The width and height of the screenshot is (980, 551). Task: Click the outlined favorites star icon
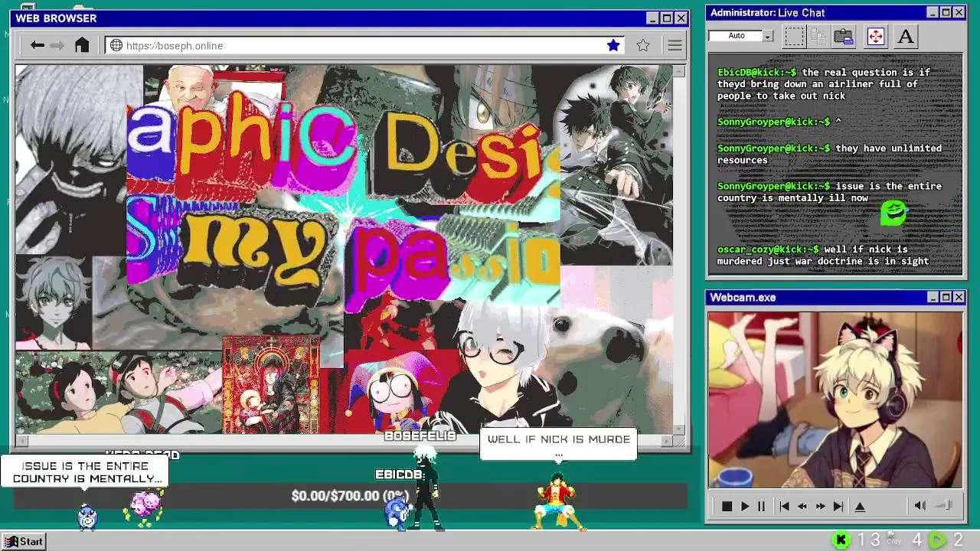click(x=643, y=45)
